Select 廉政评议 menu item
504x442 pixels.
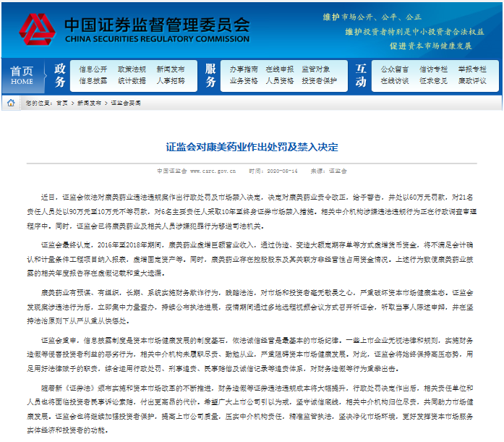click(472, 81)
